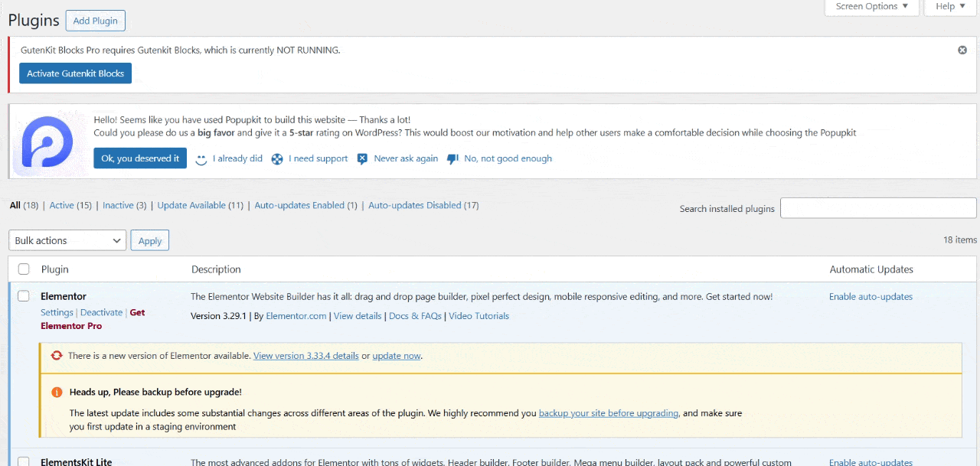Expand the Screen Options panel
Image resolution: width=980 pixels, height=466 pixels.
click(871, 7)
